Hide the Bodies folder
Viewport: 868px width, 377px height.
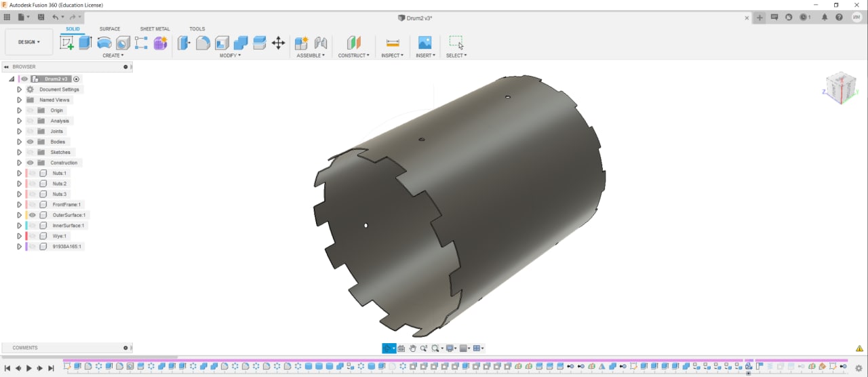coord(31,142)
